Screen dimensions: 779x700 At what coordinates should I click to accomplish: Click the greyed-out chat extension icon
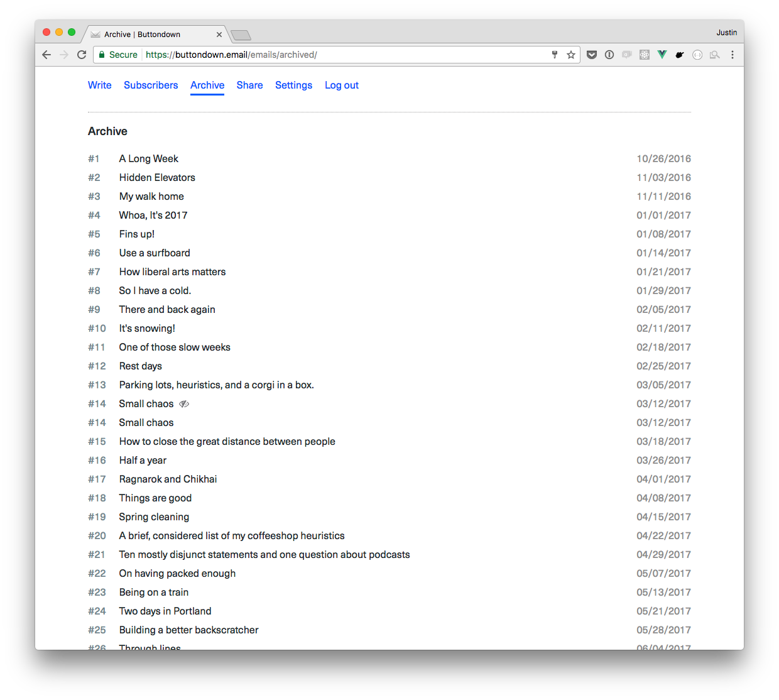click(x=627, y=55)
